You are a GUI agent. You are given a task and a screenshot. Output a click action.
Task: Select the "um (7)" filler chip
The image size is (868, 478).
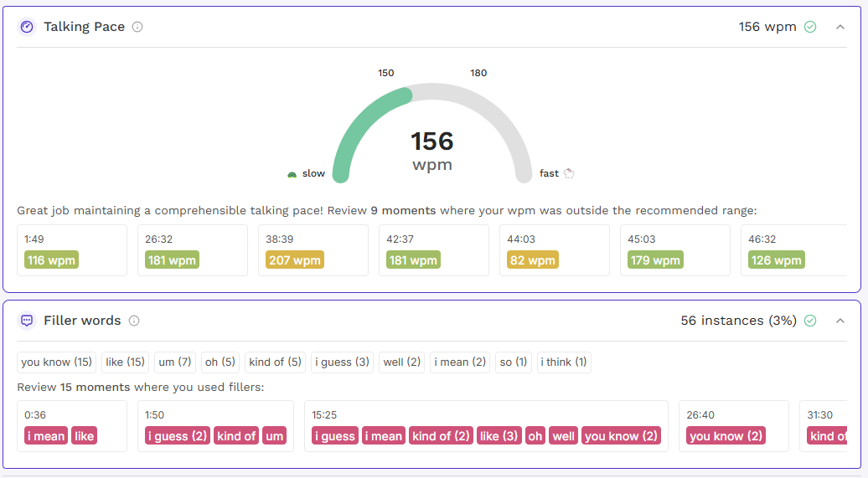click(x=175, y=362)
